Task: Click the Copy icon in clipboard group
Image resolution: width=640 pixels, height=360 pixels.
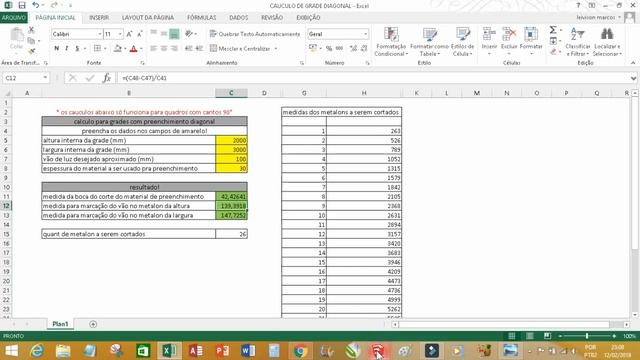Action: tap(31, 40)
